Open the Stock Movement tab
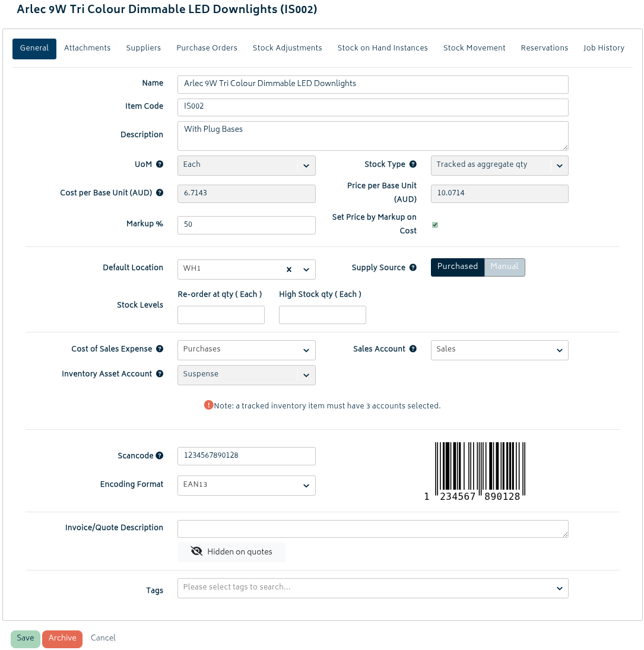The height and width of the screenshot is (650, 644). pyautogui.click(x=474, y=48)
